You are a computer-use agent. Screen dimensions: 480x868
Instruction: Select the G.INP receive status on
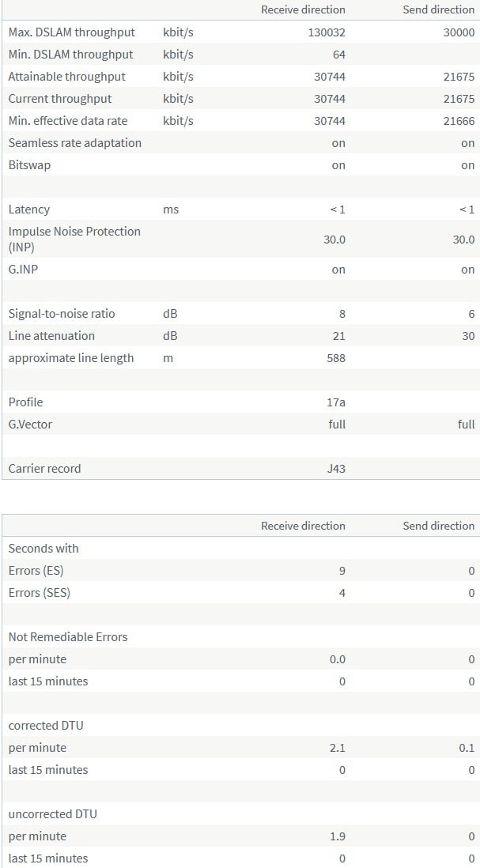click(x=338, y=270)
